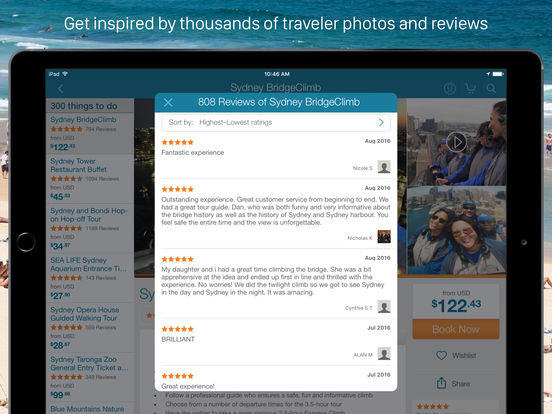Open the group selfie traveler photo

pos(457,231)
